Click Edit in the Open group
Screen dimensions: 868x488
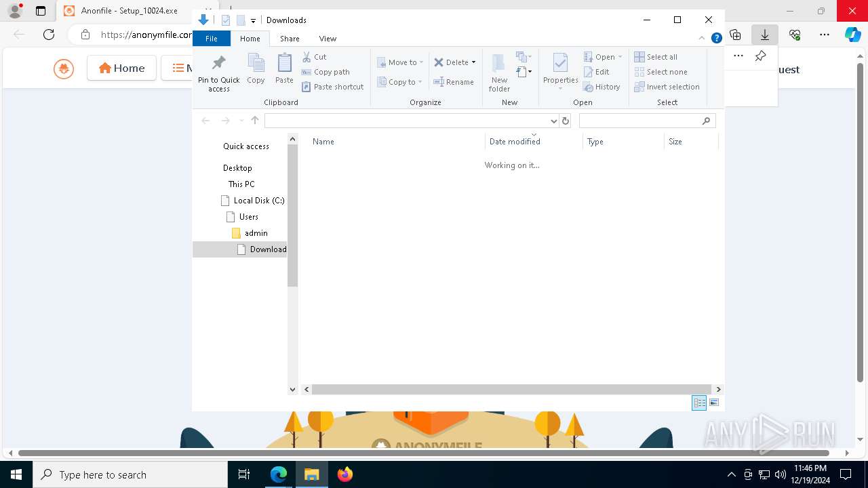[597, 72]
